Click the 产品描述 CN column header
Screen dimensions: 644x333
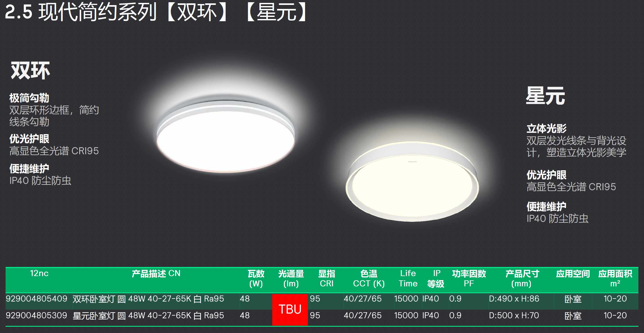click(156, 273)
